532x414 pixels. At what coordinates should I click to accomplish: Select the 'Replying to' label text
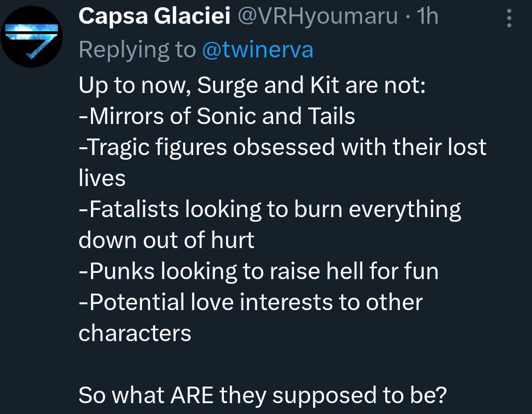click(138, 51)
